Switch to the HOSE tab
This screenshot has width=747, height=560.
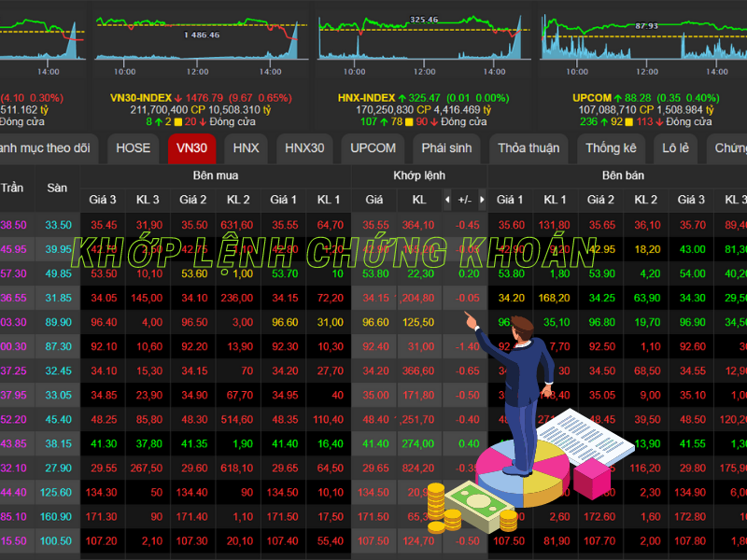134,148
